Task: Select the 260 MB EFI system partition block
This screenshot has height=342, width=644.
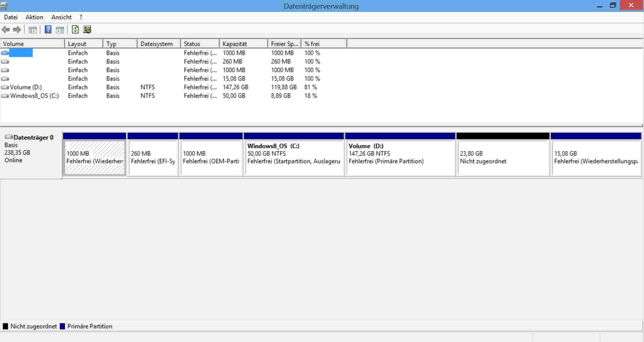Action: (153, 157)
